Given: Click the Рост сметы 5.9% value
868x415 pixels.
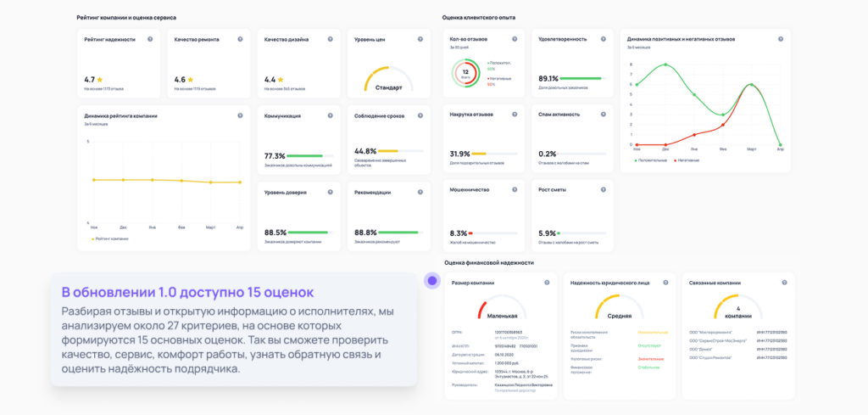Looking at the screenshot, I should (548, 233).
